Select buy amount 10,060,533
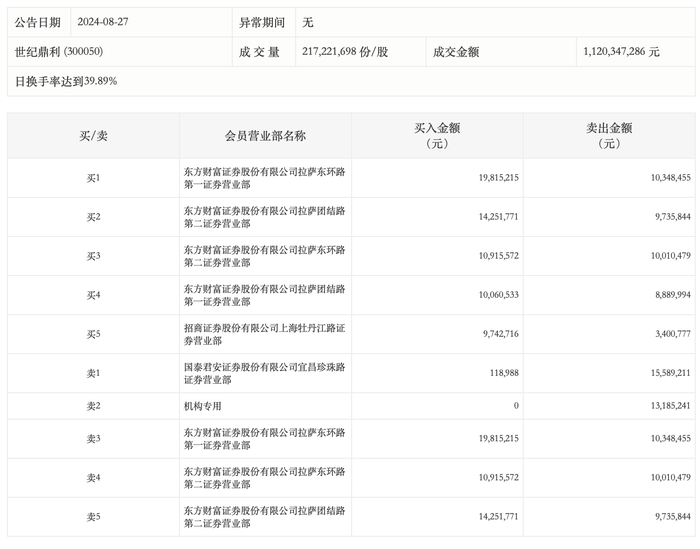The height and width of the screenshot is (549, 700). (499, 295)
